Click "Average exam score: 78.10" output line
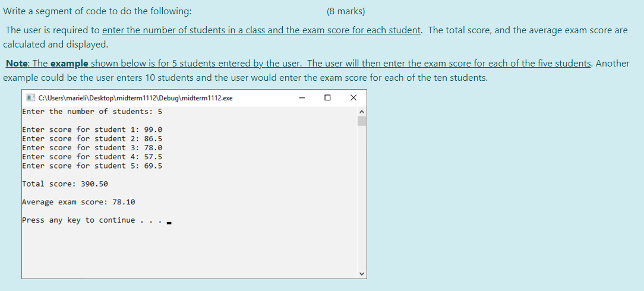 pos(78,202)
